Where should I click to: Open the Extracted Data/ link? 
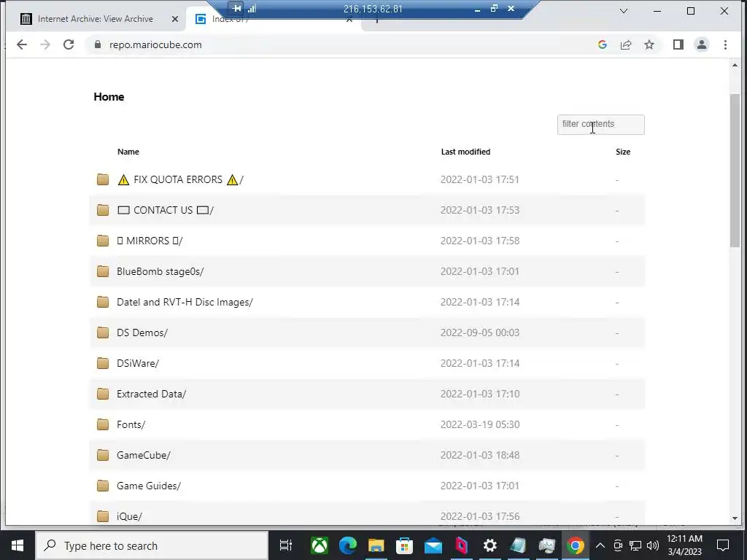coord(151,394)
